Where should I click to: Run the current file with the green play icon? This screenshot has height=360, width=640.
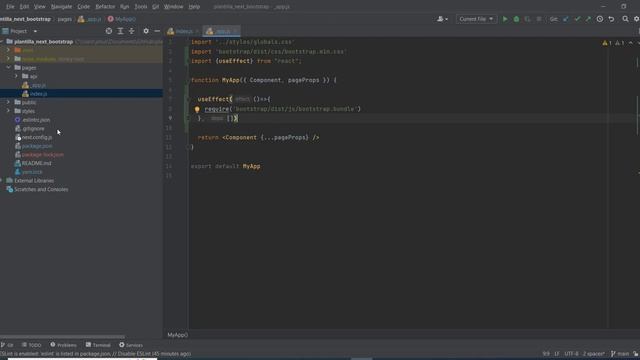(505, 19)
